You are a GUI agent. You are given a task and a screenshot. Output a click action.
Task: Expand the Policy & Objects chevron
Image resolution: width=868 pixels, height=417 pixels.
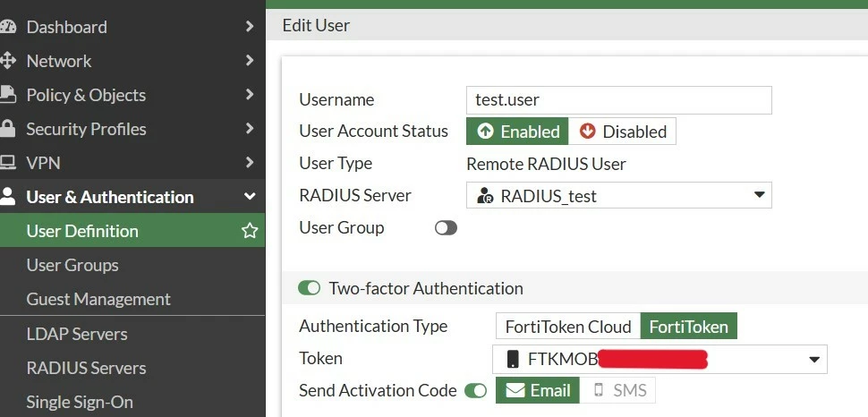(250, 95)
